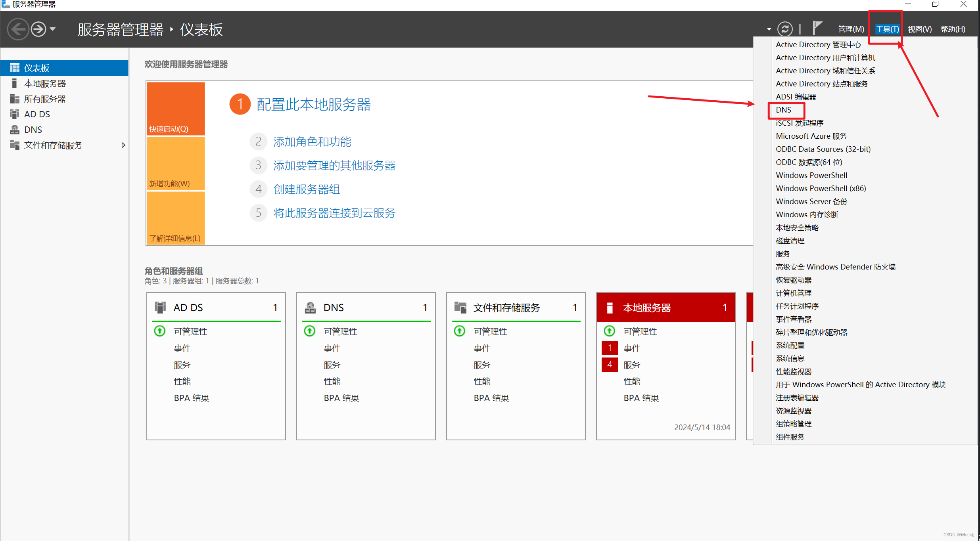Click 创建服务器组 link
The width and height of the screenshot is (980, 541).
coord(306,189)
